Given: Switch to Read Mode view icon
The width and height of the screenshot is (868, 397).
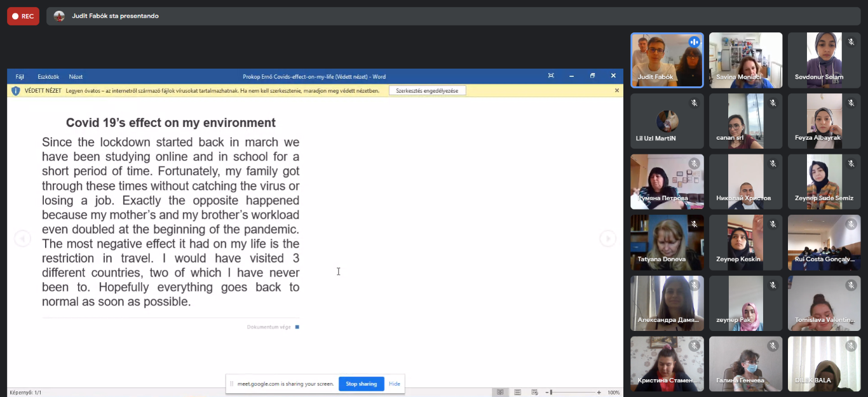Looking at the screenshot, I should tap(501, 393).
